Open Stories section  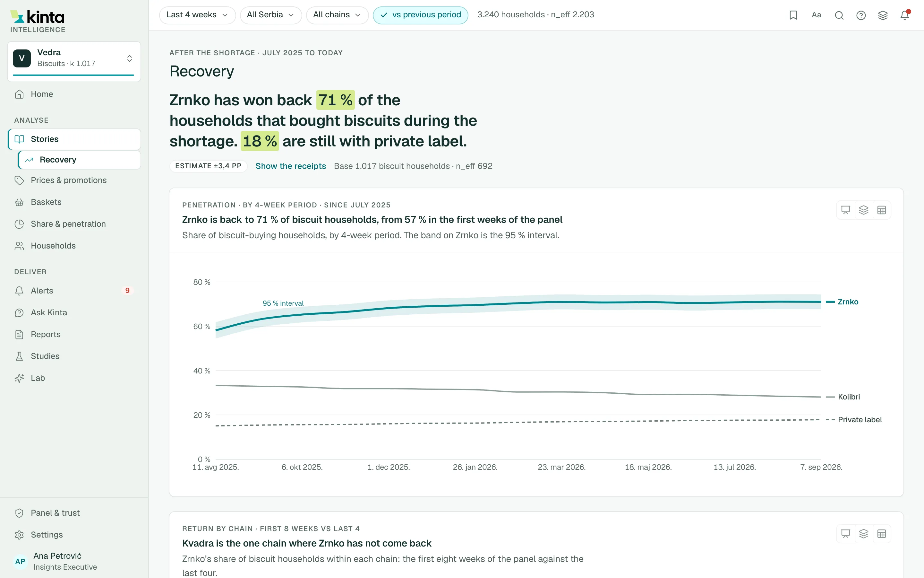74,139
